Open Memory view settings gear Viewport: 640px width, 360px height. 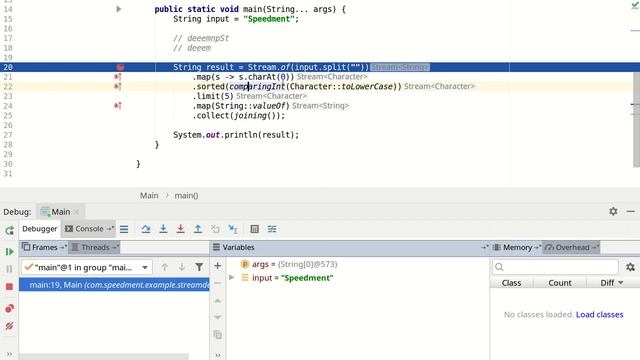(x=630, y=267)
